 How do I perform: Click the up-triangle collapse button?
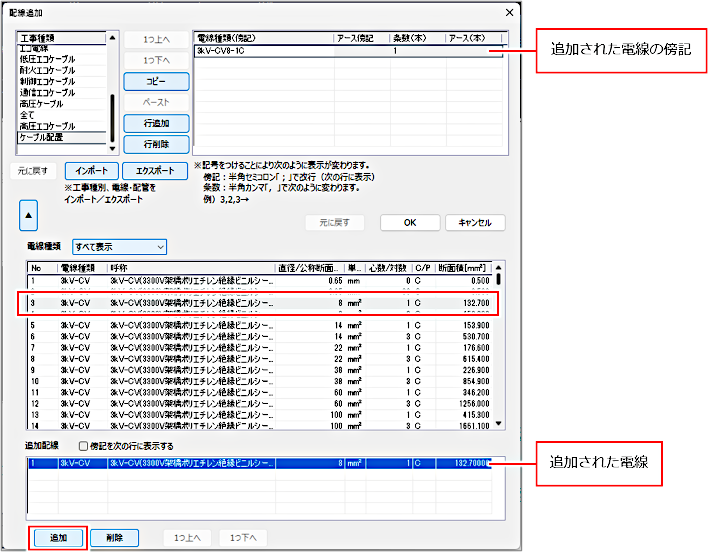pos(29,213)
